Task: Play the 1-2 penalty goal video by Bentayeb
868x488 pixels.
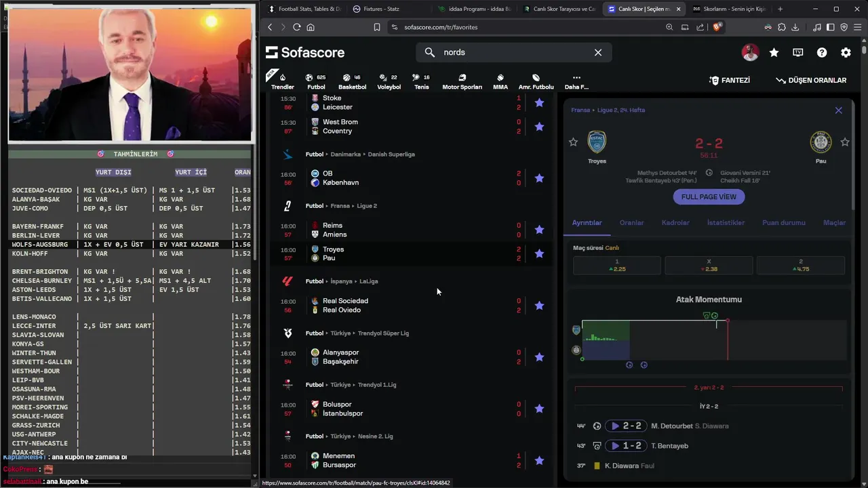Action: [x=625, y=445]
